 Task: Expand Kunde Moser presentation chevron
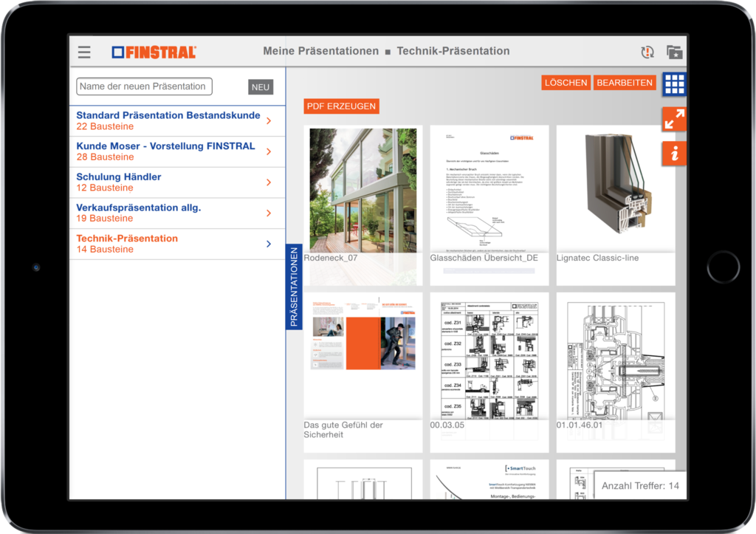click(269, 151)
